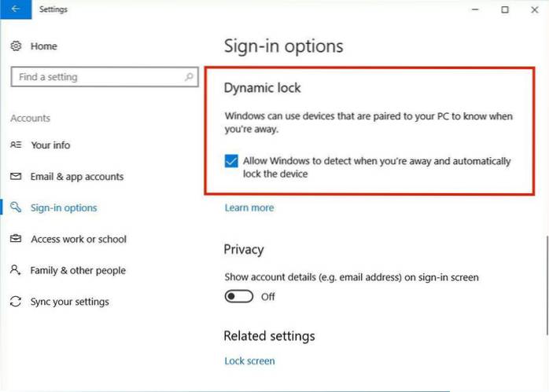Viewport: 549px width, 392px height.
Task: Go to the Home settings page
Action: click(x=43, y=46)
